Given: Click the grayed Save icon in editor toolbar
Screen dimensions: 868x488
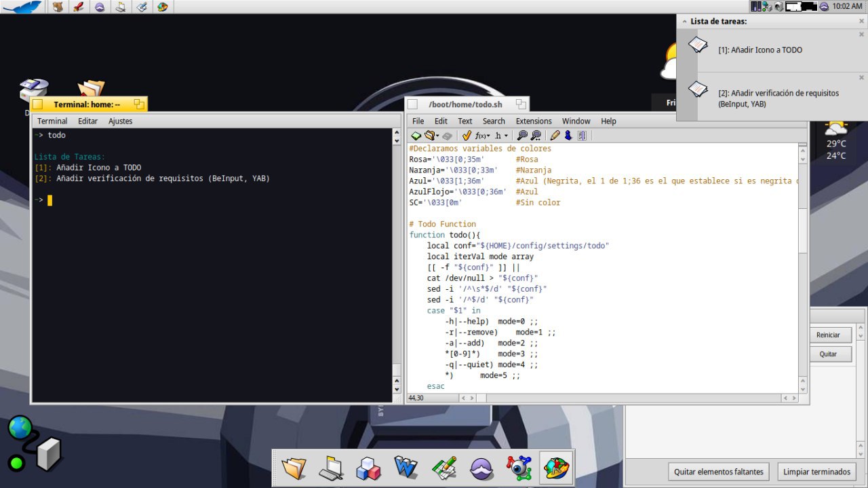Looking at the screenshot, I should (x=448, y=136).
